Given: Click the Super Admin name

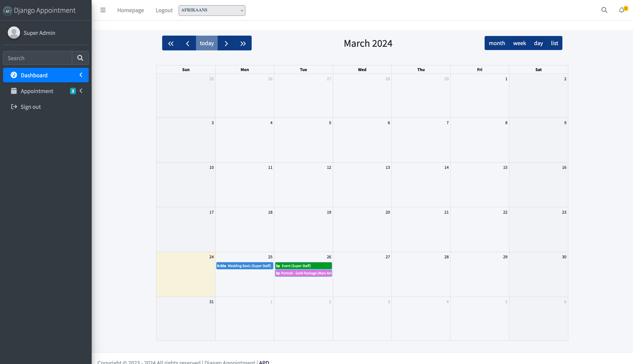Looking at the screenshot, I should click(40, 33).
